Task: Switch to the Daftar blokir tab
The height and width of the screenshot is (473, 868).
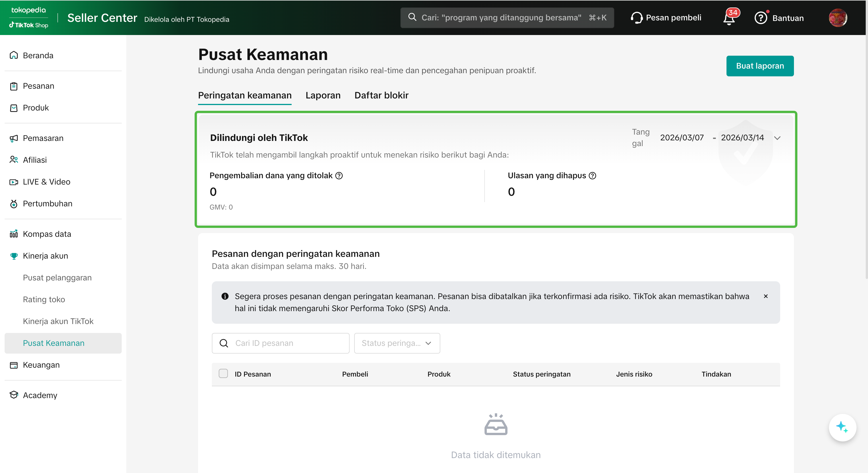Action: click(381, 95)
